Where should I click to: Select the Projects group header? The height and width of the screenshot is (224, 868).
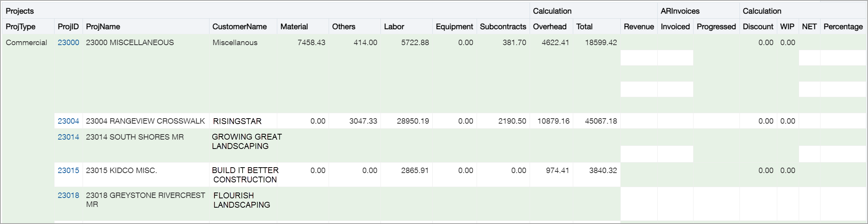[x=20, y=11]
